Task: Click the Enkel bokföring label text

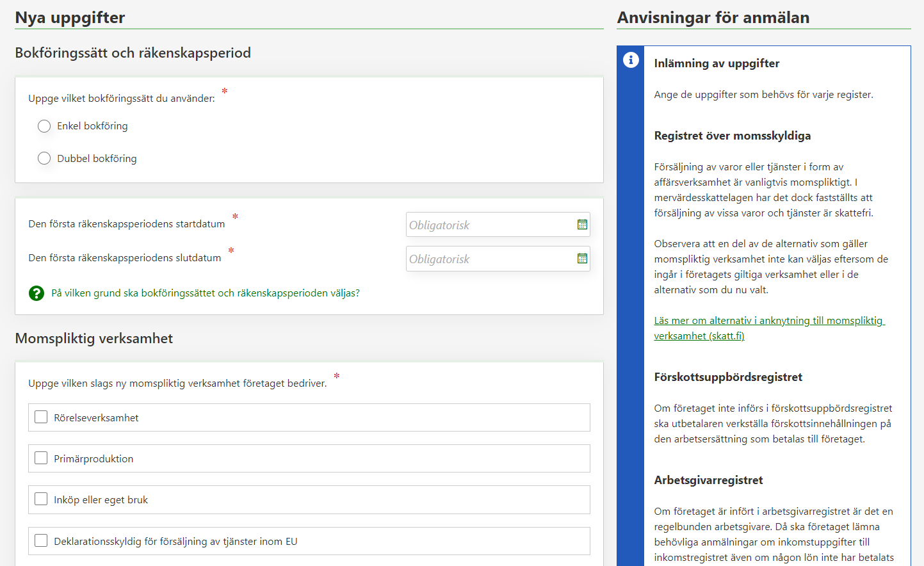Action: pyautogui.click(x=92, y=126)
